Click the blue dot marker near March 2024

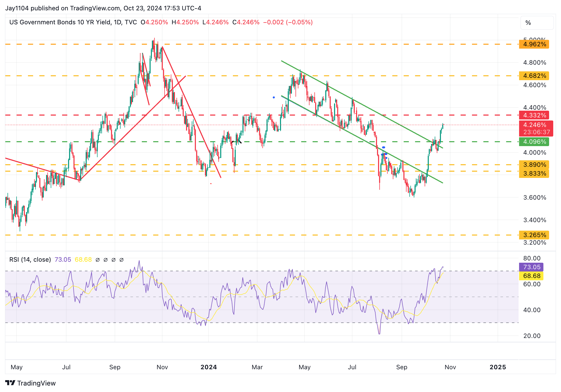tap(274, 97)
